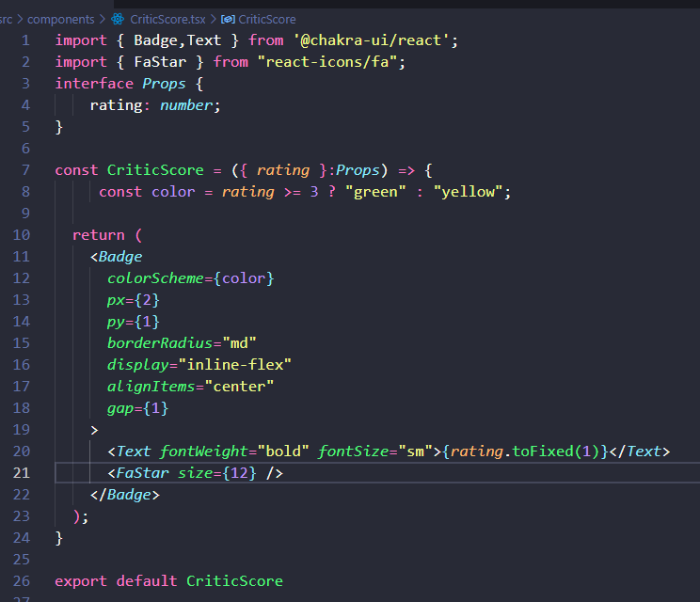Click the React icon beside CriticScore.tsx breadcrumb
Viewport: 700px width, 602px height.
(118, 19)
